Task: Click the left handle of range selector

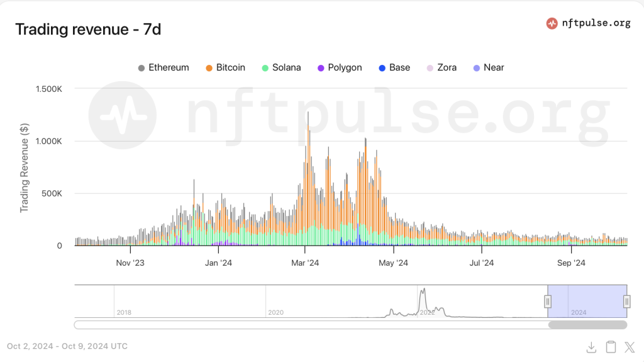Action: point(548,302)
